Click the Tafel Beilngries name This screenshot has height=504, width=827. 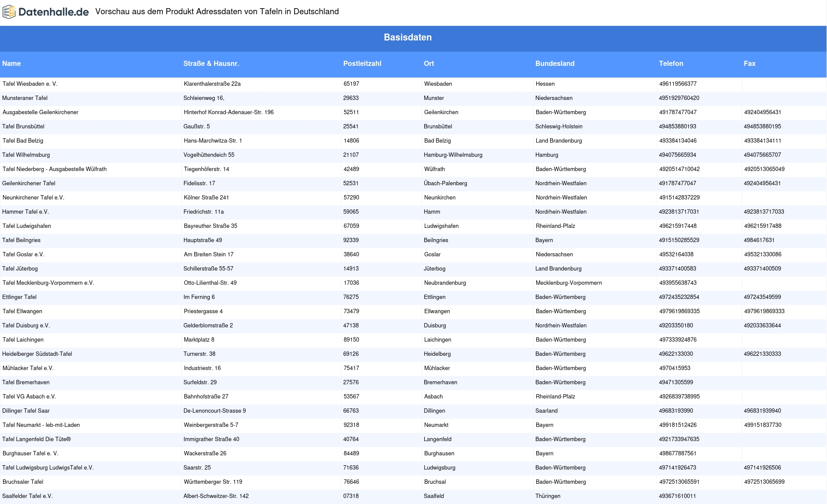pyautogui.click(x=22, y=240)
